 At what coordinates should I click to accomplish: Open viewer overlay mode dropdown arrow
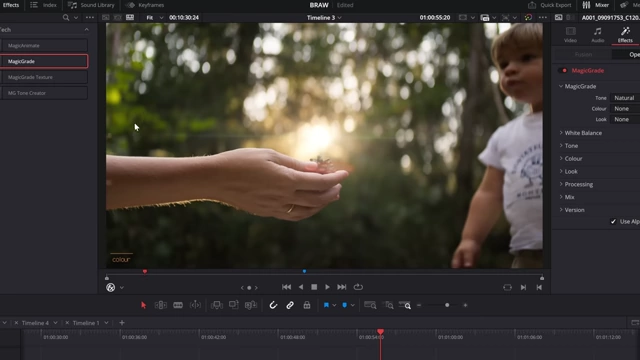click(x=122, y=287)
